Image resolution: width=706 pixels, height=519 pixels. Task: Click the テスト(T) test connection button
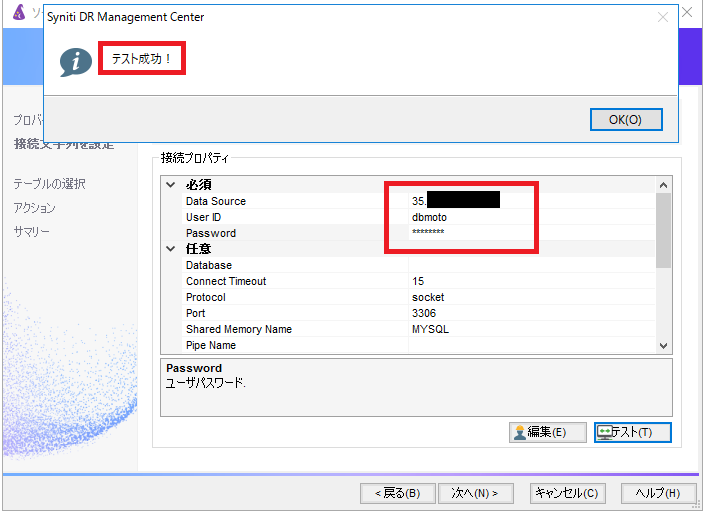tap(632, 433)
